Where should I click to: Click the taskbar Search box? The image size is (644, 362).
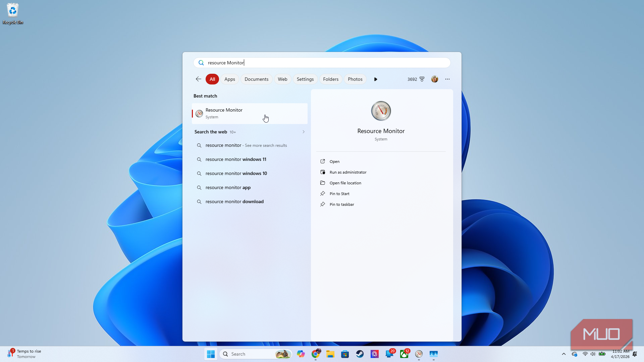256,354
